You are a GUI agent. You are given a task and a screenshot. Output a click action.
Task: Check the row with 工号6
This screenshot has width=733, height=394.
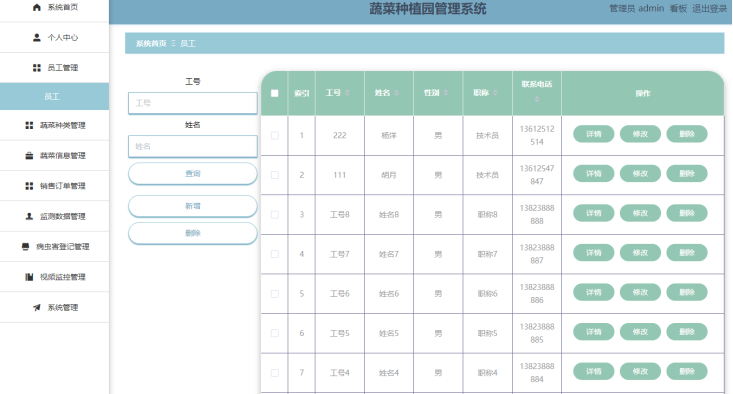(x=275, y=294)
